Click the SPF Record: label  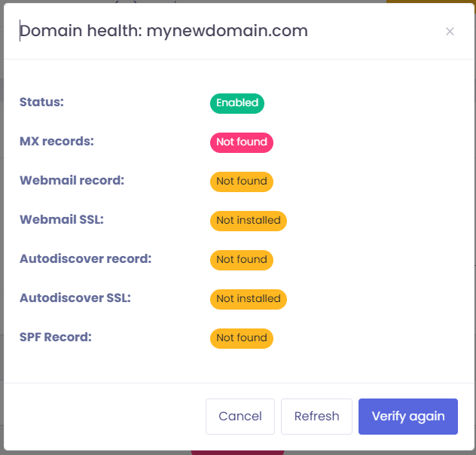click(56, 337)
